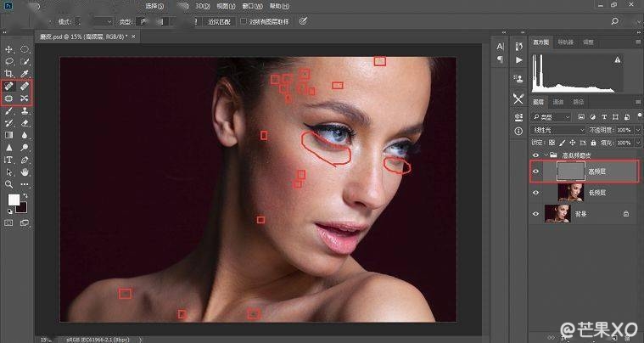Toggle the sample all layers checkbox
This screenshot has width=644, height=343.
point(244,21)
